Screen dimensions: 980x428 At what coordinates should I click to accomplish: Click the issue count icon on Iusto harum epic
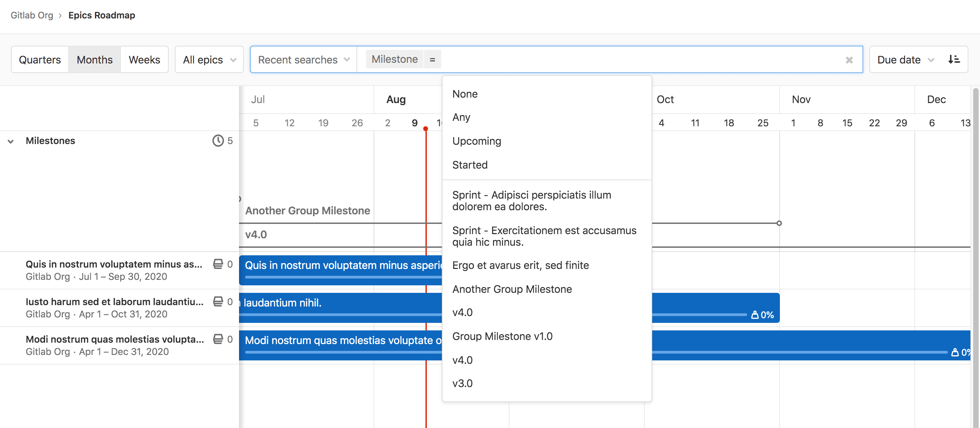tap(218, 301)
